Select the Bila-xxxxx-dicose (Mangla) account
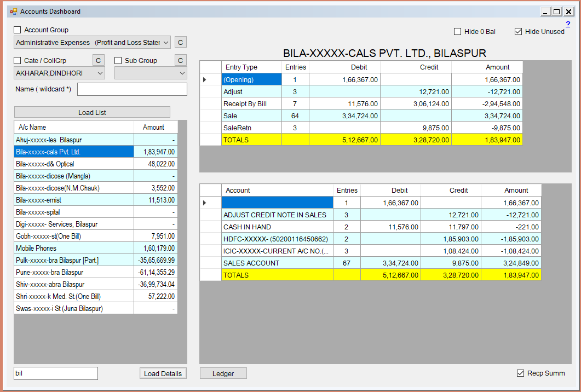Screen dimensions: 581x392 96,176
